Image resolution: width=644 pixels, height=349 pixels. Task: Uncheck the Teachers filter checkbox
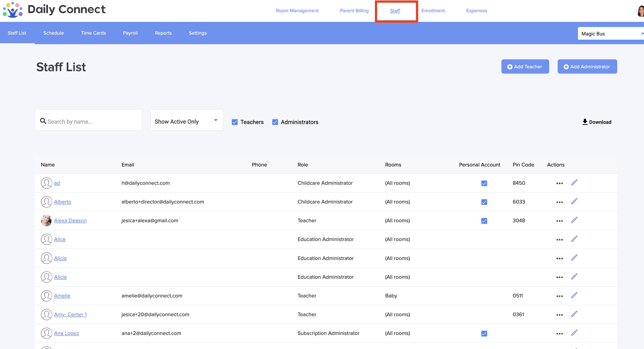pos(235,122)
